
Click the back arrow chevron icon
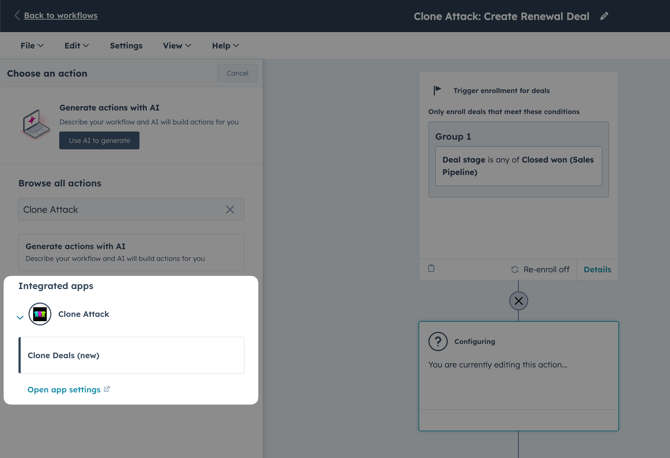pyautogui.click(x=17, y=16)
